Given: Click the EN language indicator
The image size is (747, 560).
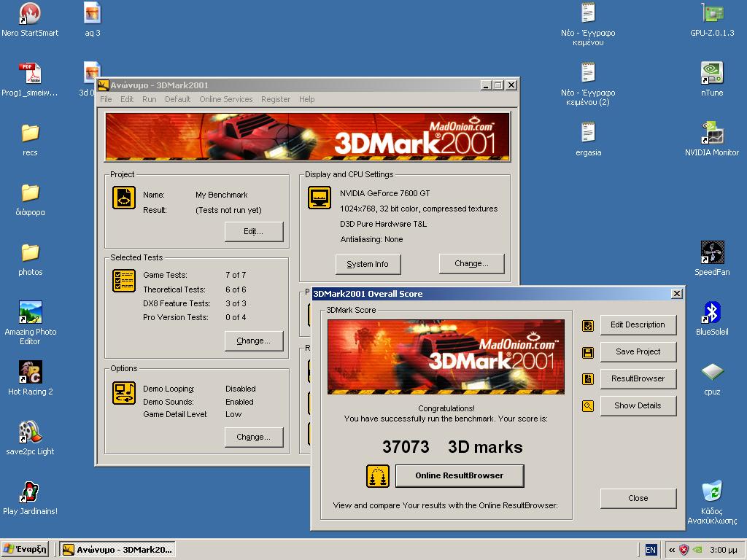Looking at the screenshot, I should (x=651, y=550).
